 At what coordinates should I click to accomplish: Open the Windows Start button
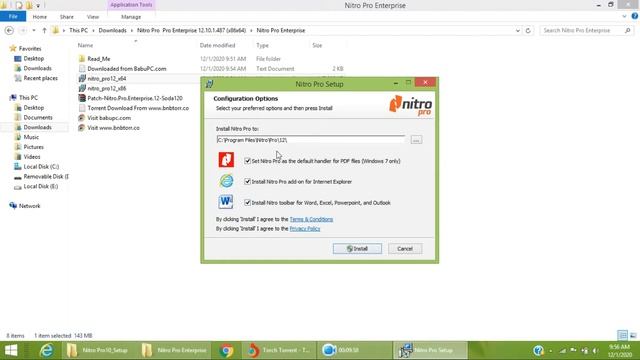11,350
